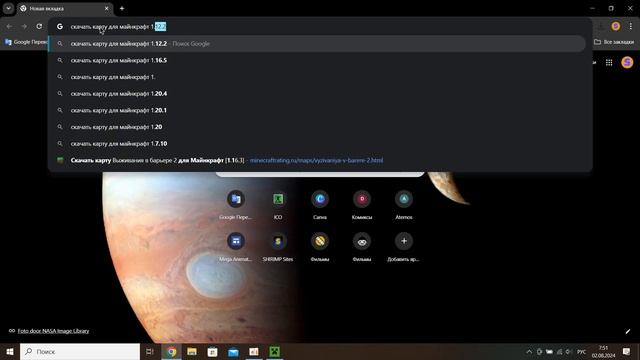Open the notification center icon

[x=627, y=351]
